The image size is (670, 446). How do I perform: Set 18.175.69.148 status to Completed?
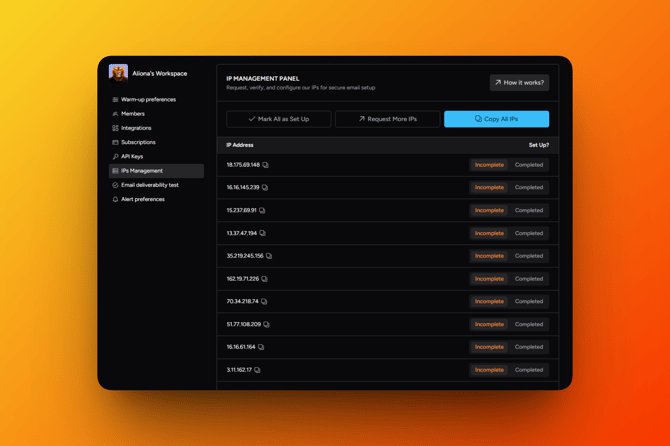529,165
